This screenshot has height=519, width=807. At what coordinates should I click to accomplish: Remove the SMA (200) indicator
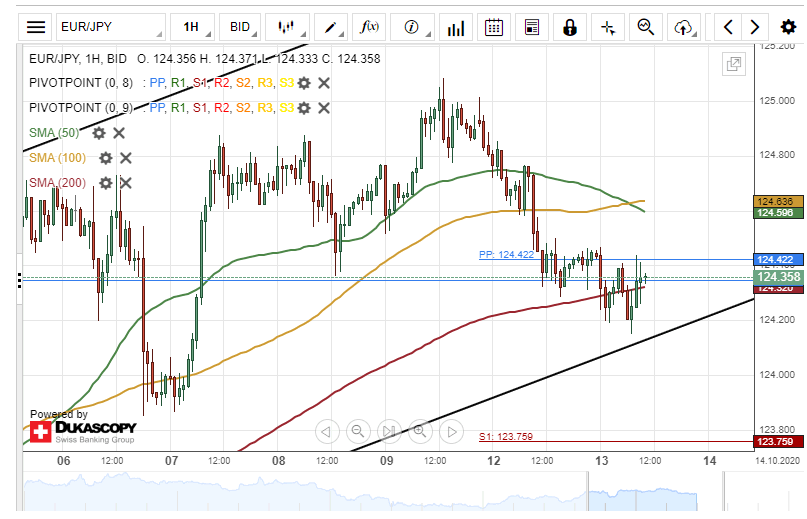pyautogui.click(x=126, y=182)
